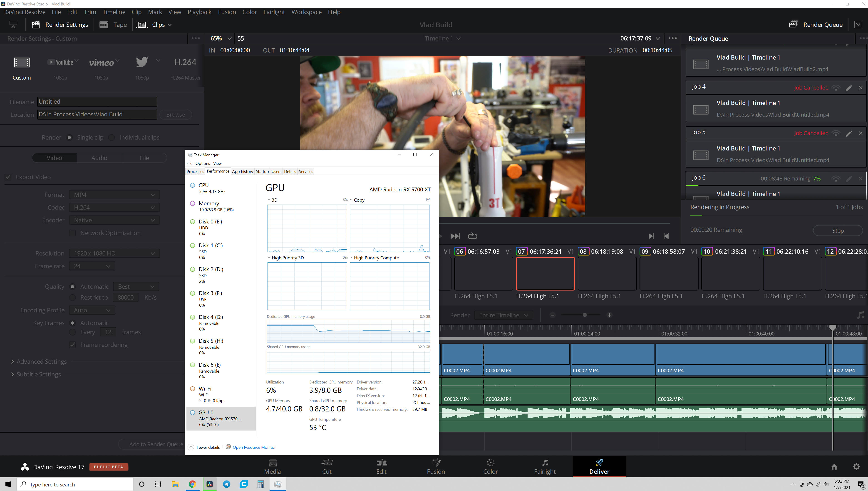This screenshot has width=868, height=491.
Task: Go to previous clip button
Action: click(x=666, y=236)
